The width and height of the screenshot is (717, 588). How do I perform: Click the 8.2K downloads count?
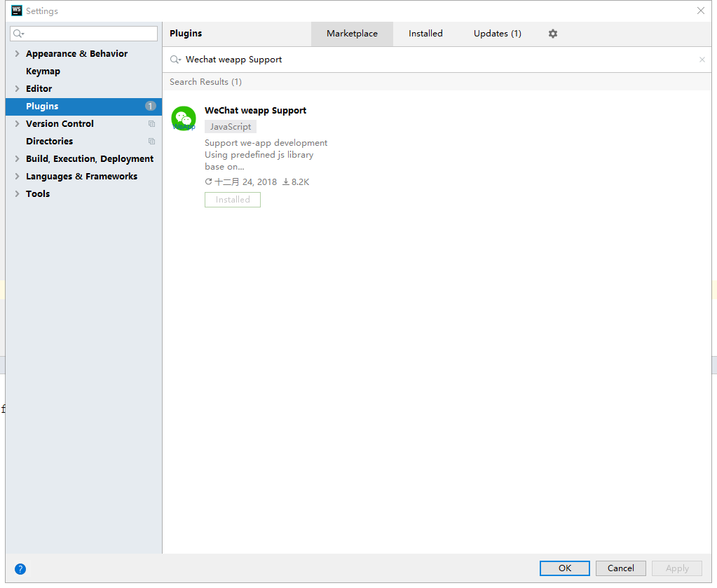coord(296,182)
